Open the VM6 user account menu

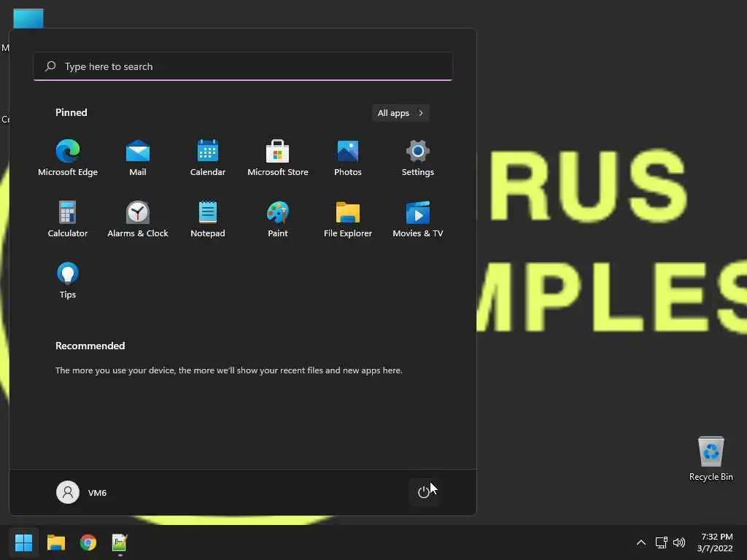(x=82, y=492)
